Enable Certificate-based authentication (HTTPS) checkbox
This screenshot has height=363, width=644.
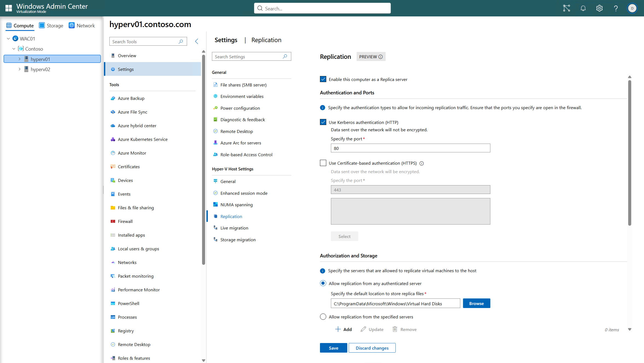coord(323,163)
